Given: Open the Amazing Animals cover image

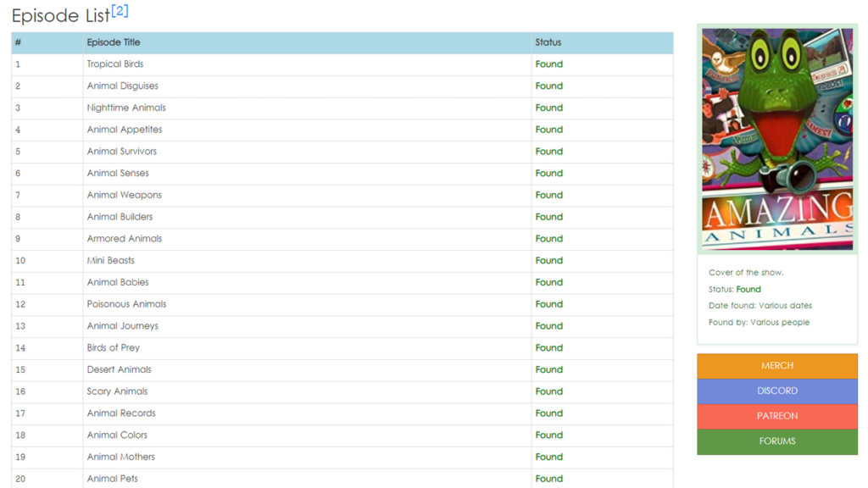Looking at the screenshot, I should [777, 139].
